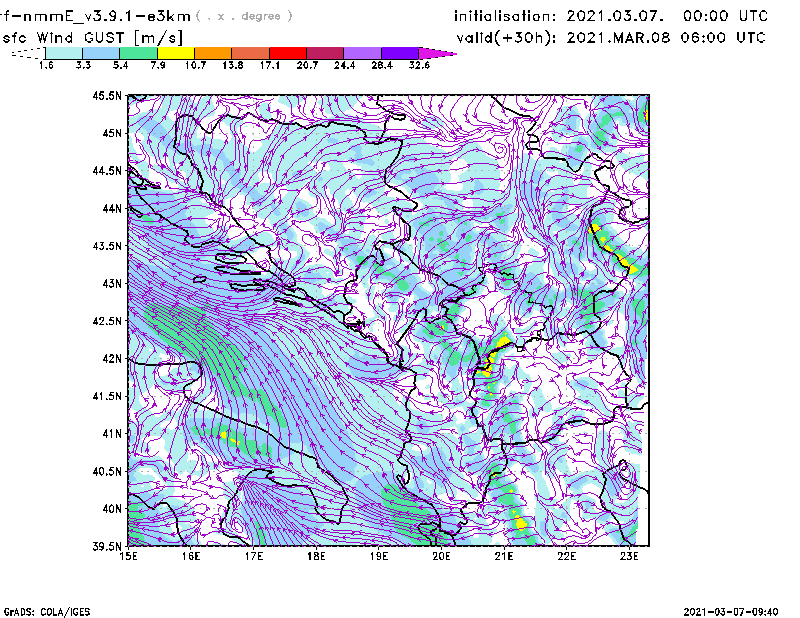Click the 41N latitude label
This screenshot has width=800, height=618.
click(112, 434)
